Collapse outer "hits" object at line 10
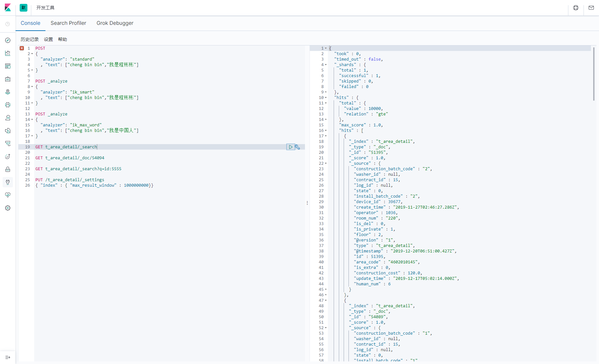Image resolution: width=599 pixels, height=364 pixels. 326,98
